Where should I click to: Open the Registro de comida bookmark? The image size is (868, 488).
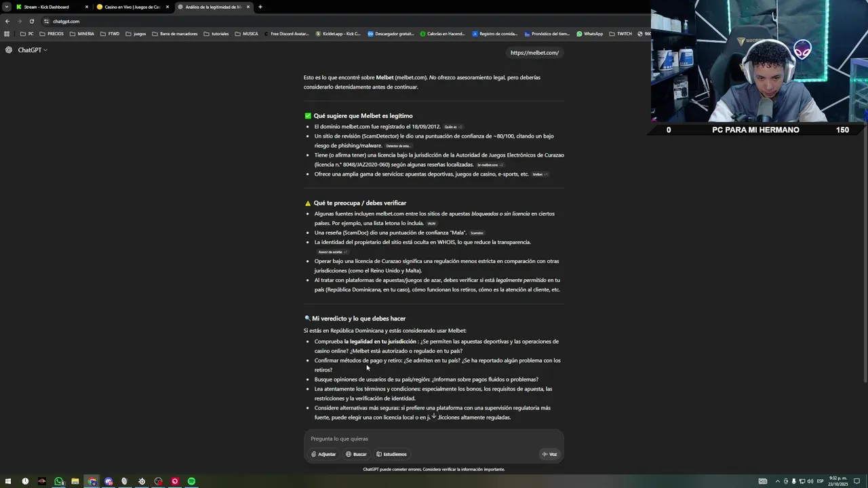pyautogui.click(x=495, y=34)
